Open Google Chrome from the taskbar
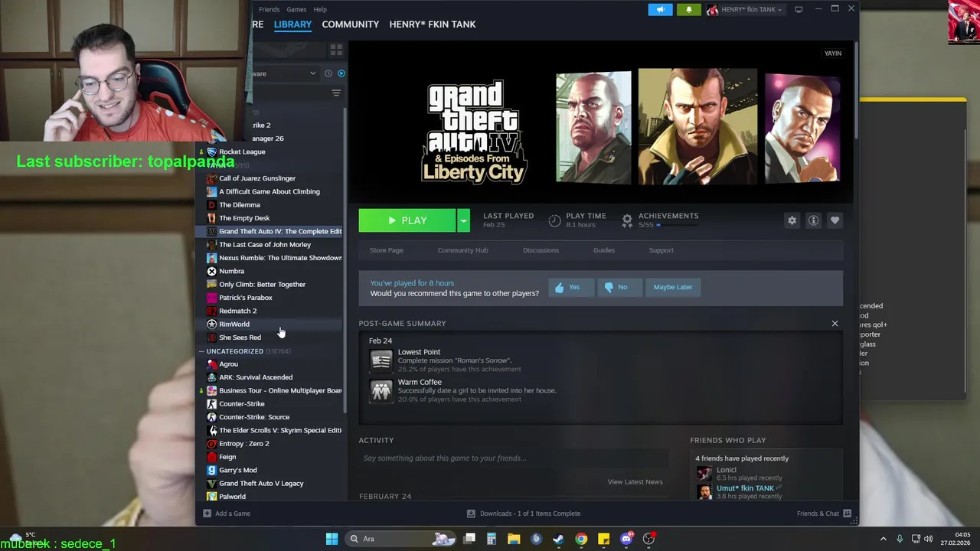 click(x=581, y=539)
